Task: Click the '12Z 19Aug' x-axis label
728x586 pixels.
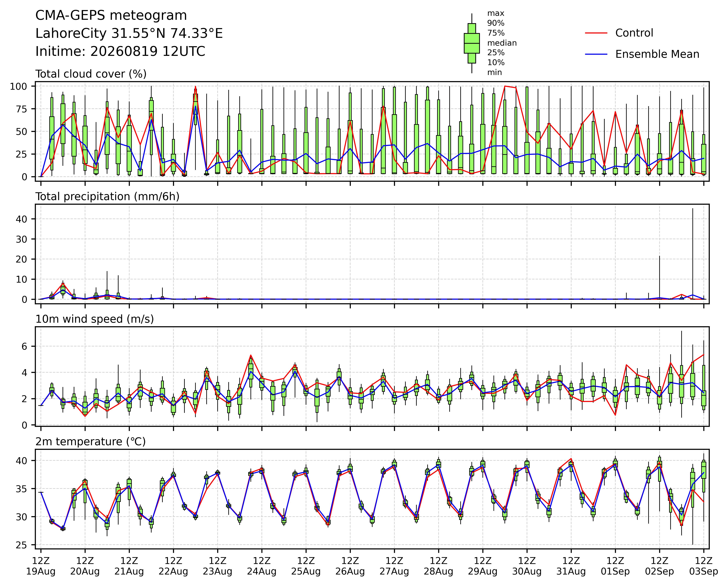Action: (41, 566)
